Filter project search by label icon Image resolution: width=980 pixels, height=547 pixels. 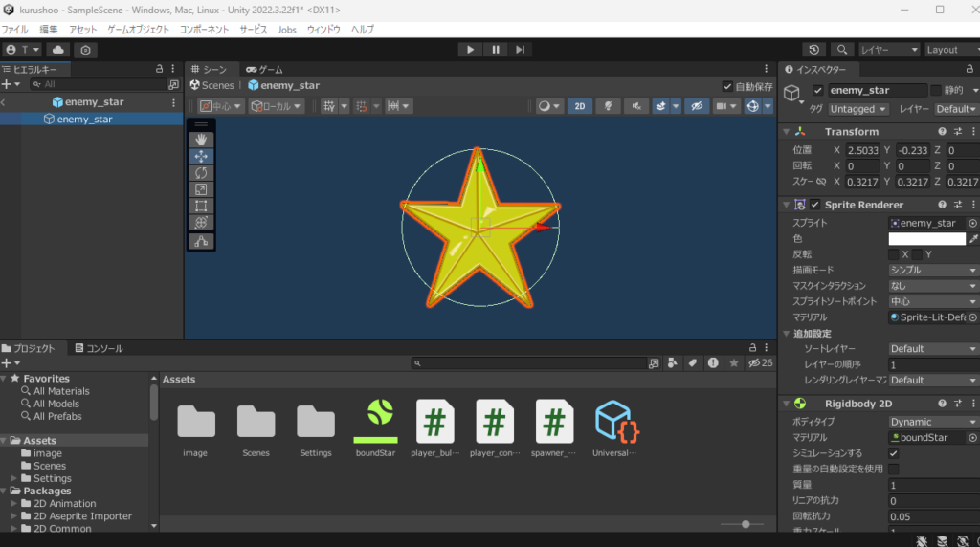coord(693,362)
